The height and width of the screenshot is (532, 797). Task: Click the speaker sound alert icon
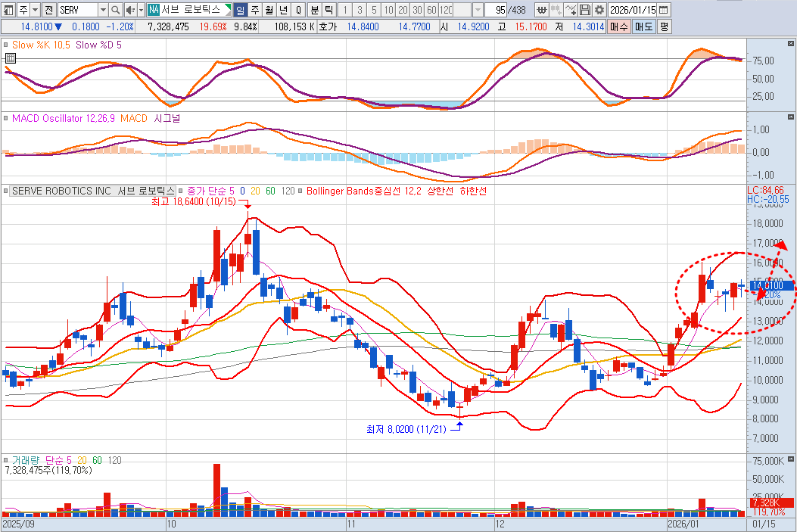[129, 10]
